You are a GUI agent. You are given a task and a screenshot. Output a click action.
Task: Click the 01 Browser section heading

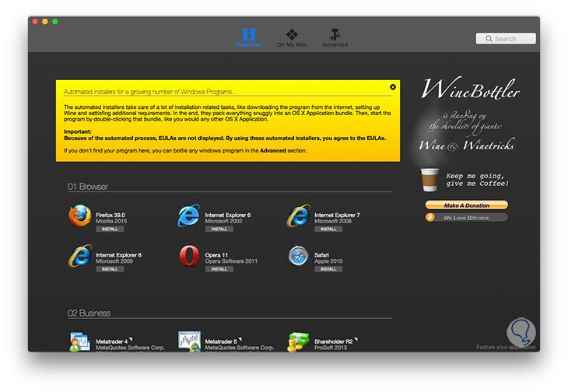pyautogui.click(x=88, y=187)
